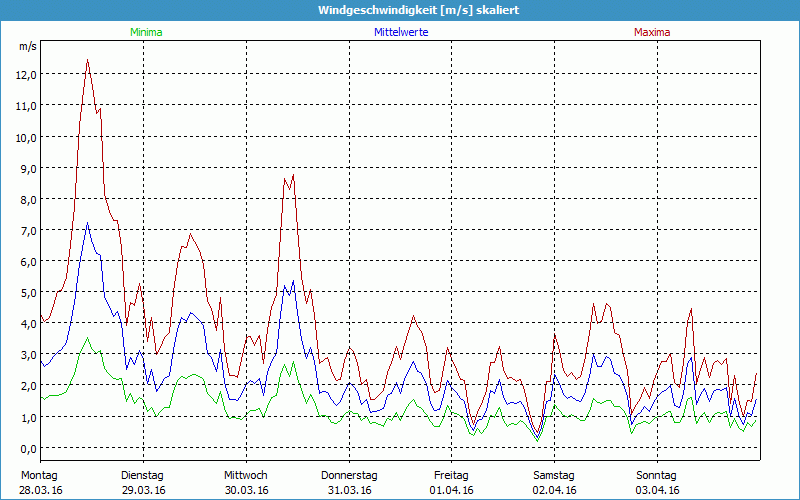
Task: Click the Montag day label
Action: click(x=39, y=476)
